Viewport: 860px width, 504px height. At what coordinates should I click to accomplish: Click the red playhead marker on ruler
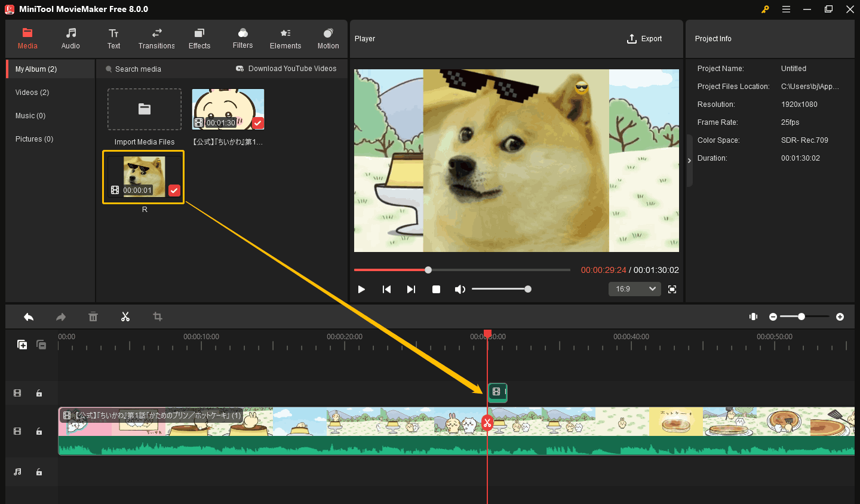coord(487,333)
